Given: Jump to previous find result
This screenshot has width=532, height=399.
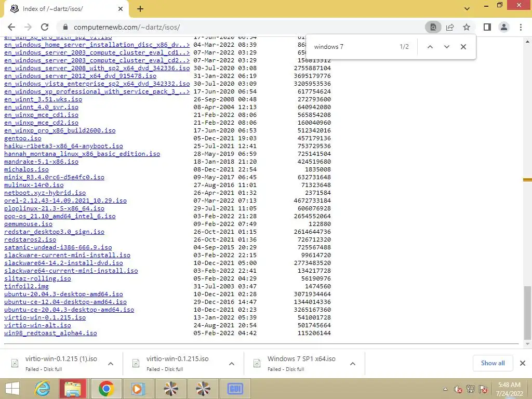Looking at the screenshot, I should click(x=430, y=47).
